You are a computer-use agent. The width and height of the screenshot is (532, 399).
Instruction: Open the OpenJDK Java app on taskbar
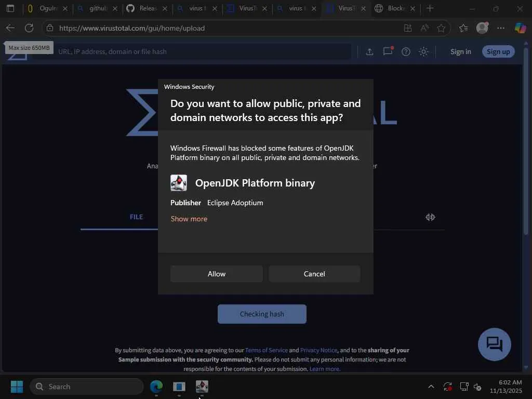point(202,387)
